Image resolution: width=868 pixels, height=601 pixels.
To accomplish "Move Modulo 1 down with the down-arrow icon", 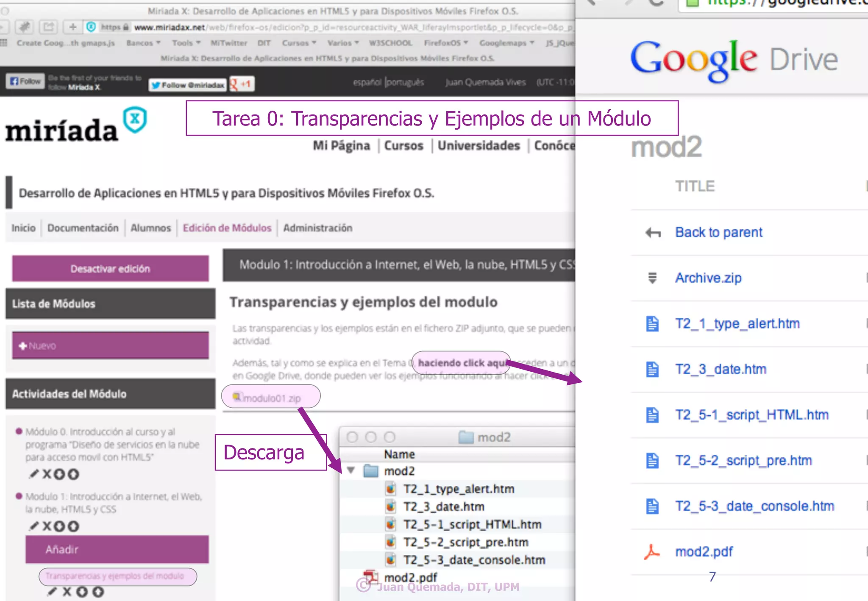I will click(60, 526).
